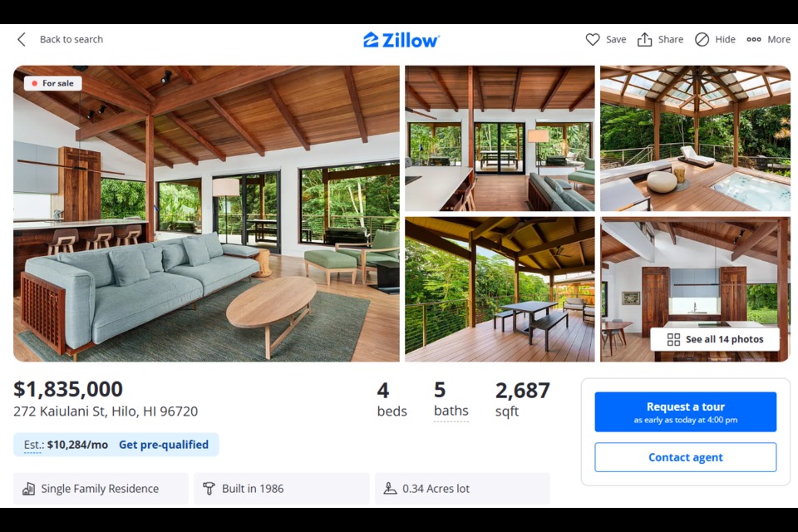Click the Hide circle-slash icon
This screenshot has width=798, height=532.
click(x=702, y=40)
